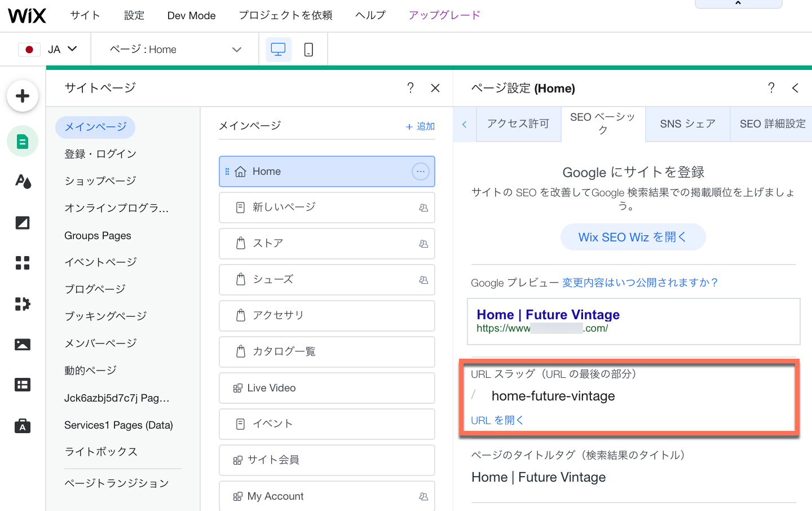Open the Ascend business tools briefcase icon
812x511 pixels.
point(23,426)
